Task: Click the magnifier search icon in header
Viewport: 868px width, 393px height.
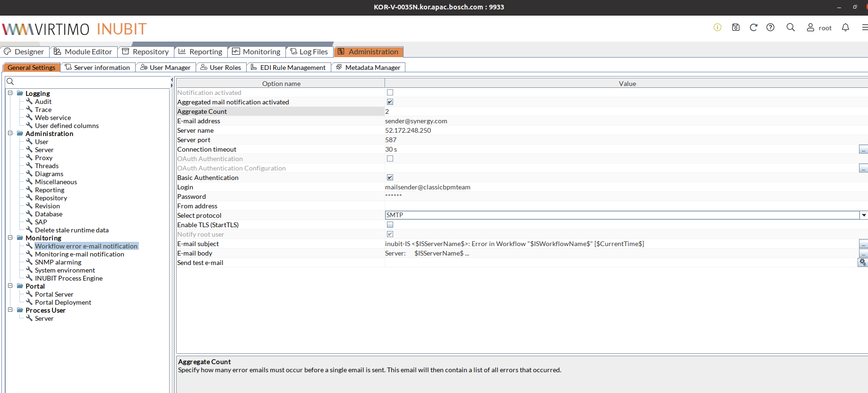Action: (791, 27)
